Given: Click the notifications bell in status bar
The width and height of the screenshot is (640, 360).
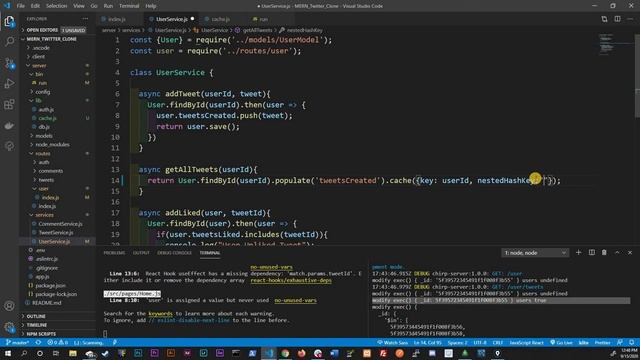Looking at the screenshot, I should click(631, 342).
